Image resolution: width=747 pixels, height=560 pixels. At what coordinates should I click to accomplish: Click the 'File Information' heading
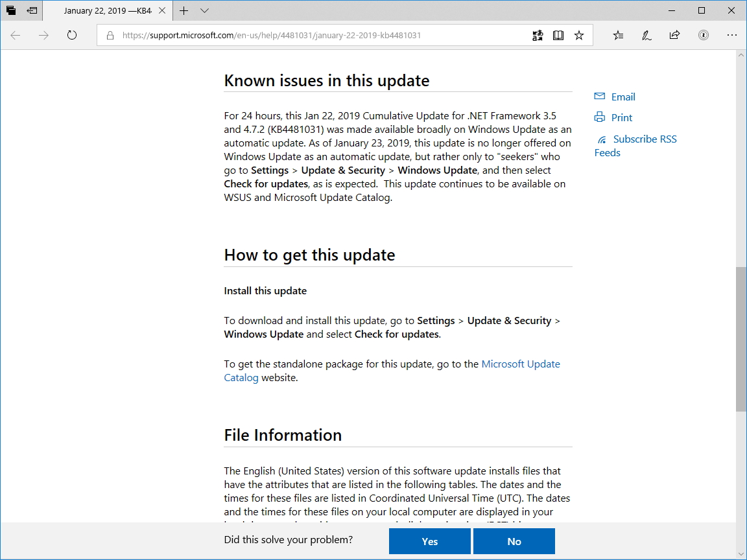point(283,435)
